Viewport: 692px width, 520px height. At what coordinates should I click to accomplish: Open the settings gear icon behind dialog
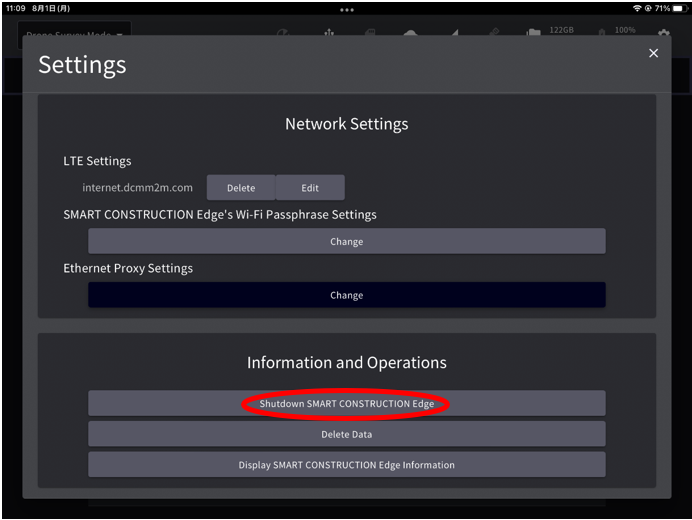point(664,32)
